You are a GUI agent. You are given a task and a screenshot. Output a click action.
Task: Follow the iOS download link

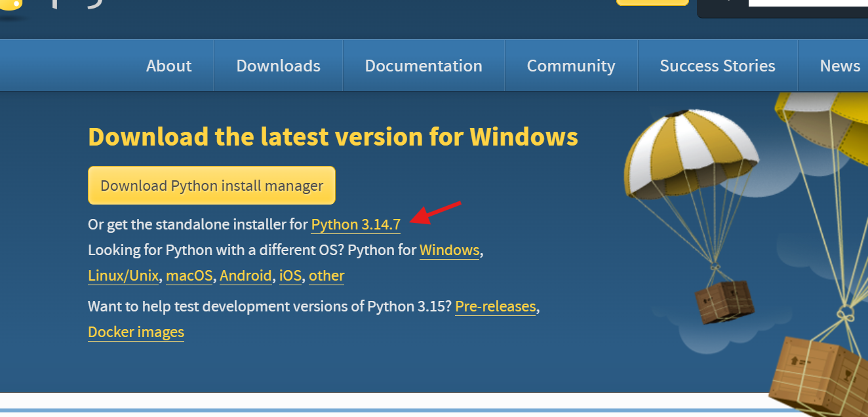pos(290,275)
